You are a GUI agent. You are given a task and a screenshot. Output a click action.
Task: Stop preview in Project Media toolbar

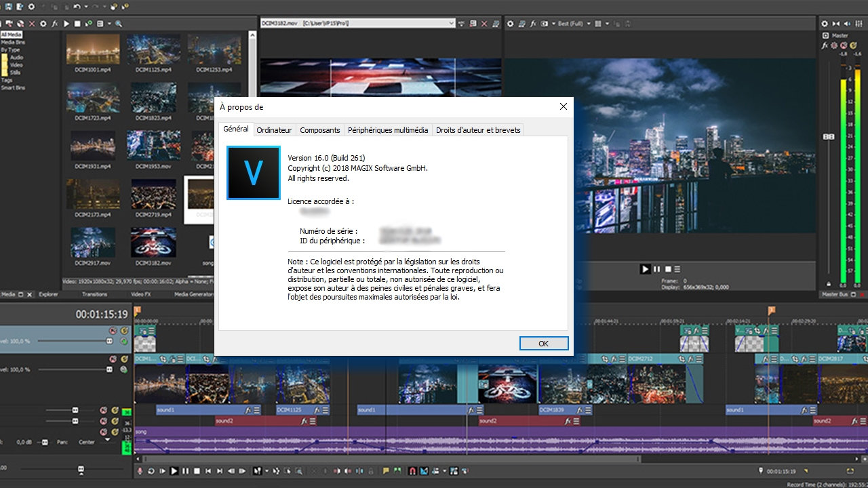tap(77, 24)
